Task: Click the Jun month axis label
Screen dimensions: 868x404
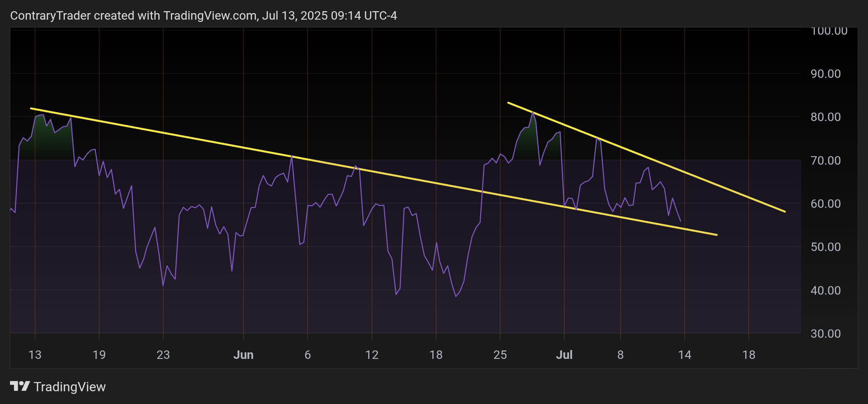Action: coord(244,355)
